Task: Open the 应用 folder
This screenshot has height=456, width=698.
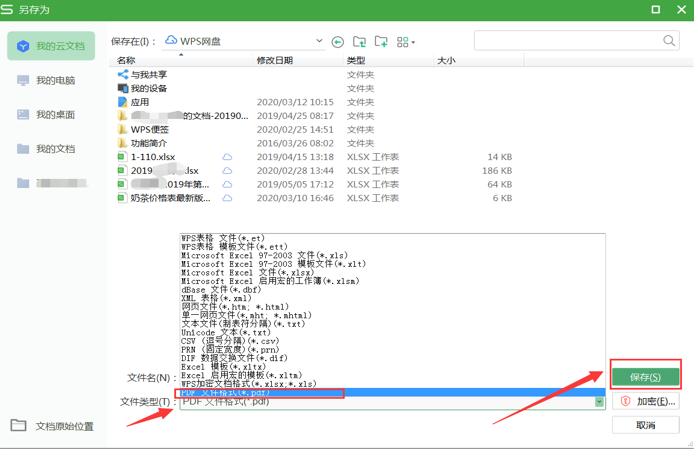Action: point(134,102)
